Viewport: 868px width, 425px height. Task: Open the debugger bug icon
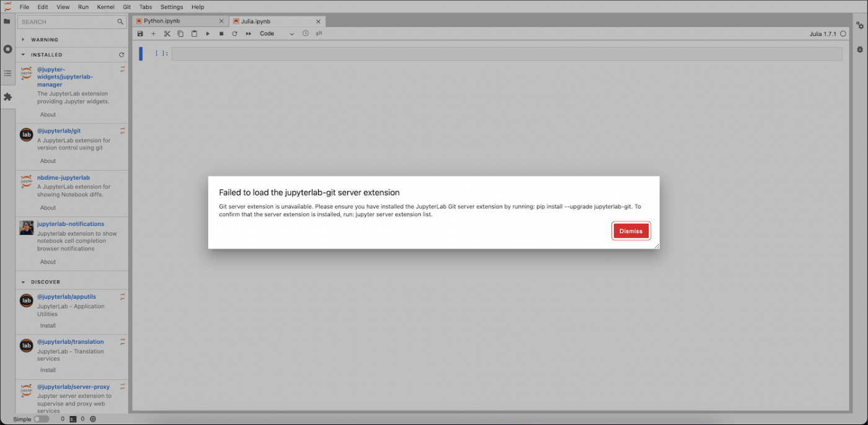(x=860, y=49)
